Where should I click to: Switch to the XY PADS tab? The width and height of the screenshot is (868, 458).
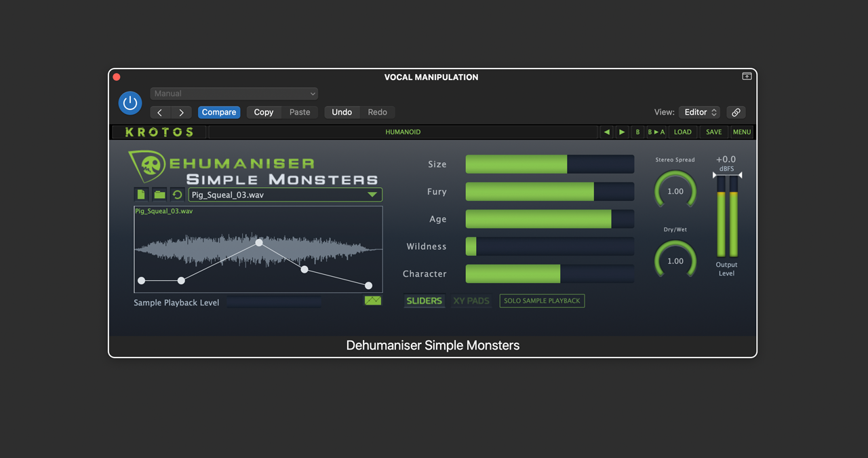pyautogui.click(x=471, y=301)
